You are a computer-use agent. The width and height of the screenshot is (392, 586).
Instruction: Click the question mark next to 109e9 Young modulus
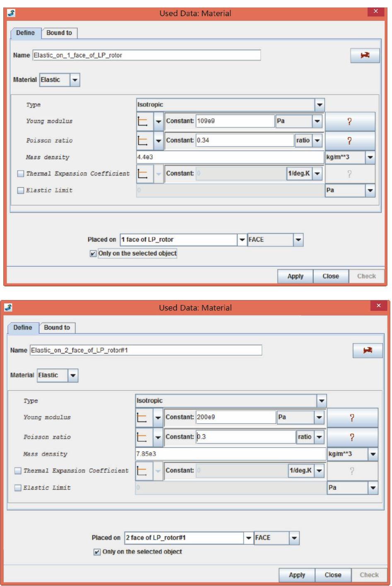350,121
